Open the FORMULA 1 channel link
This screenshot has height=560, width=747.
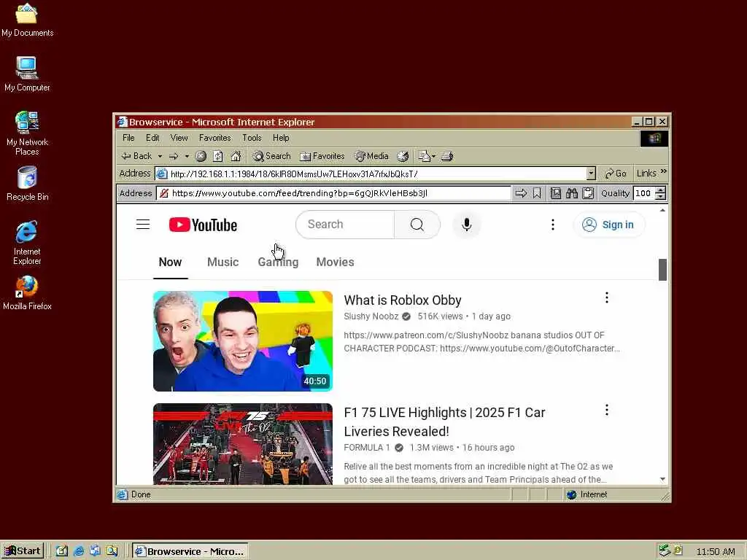(367, 448)
